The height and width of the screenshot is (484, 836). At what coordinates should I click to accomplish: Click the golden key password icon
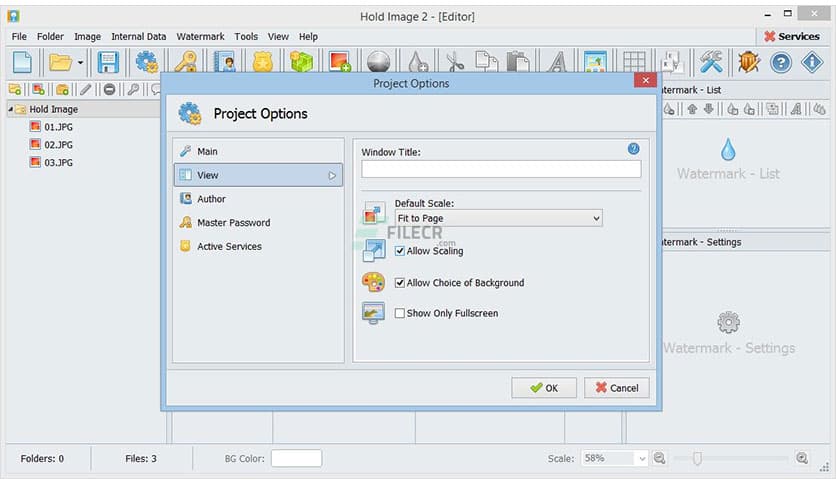tap(186, 62)
